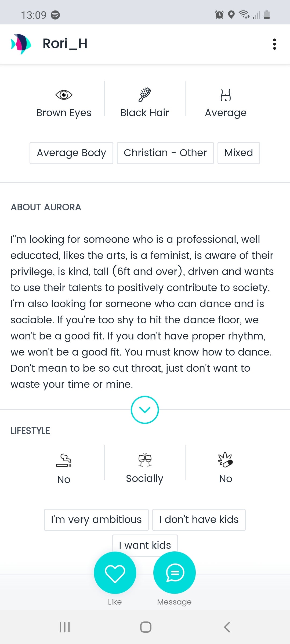Tap the Mixed ethnicity tag

coord(239,153)
